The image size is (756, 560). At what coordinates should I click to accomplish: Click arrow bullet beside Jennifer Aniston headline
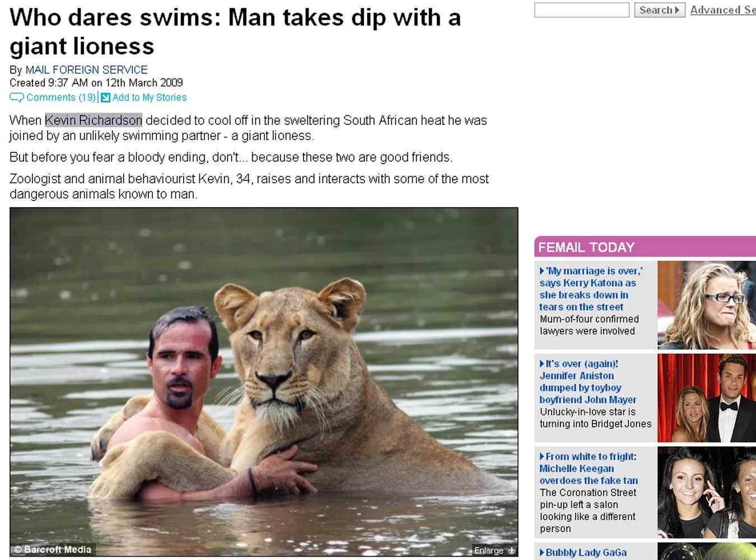coord(542,364)
